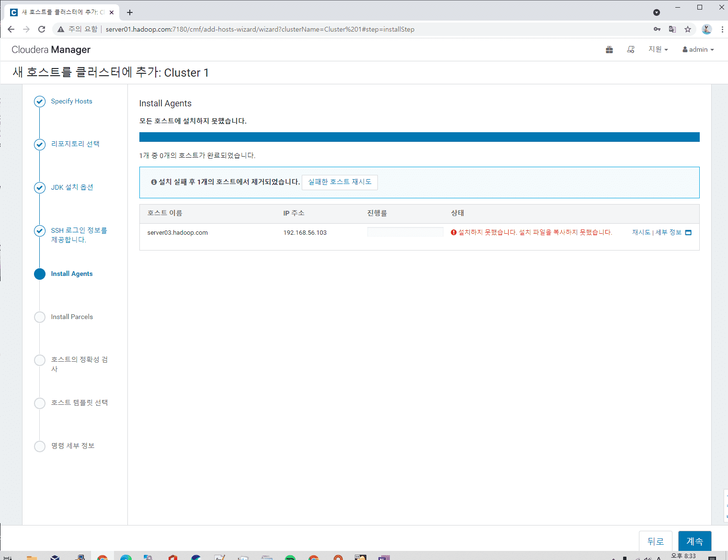Click the blue overall installation progress bar
Screen dimensions: 728x560
pyautogui.click(x=419, y=137)
